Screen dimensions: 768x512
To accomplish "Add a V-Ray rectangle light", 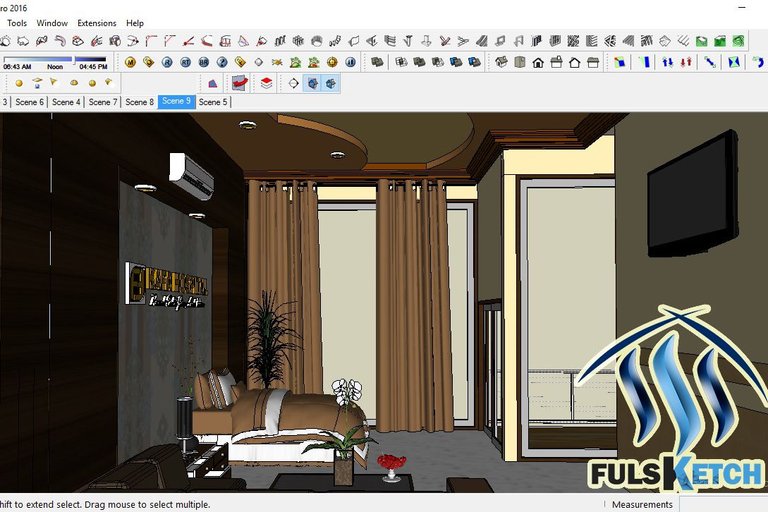I will tap(37, 83).
